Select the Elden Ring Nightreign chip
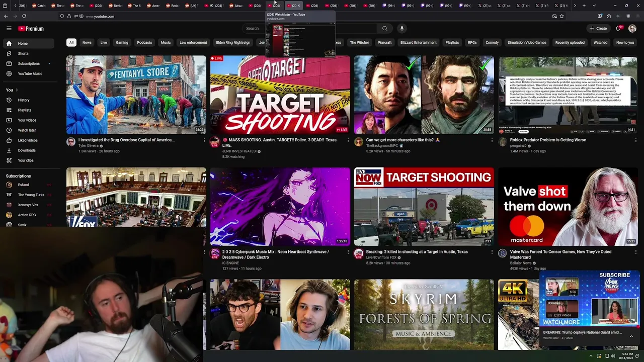 233,43
